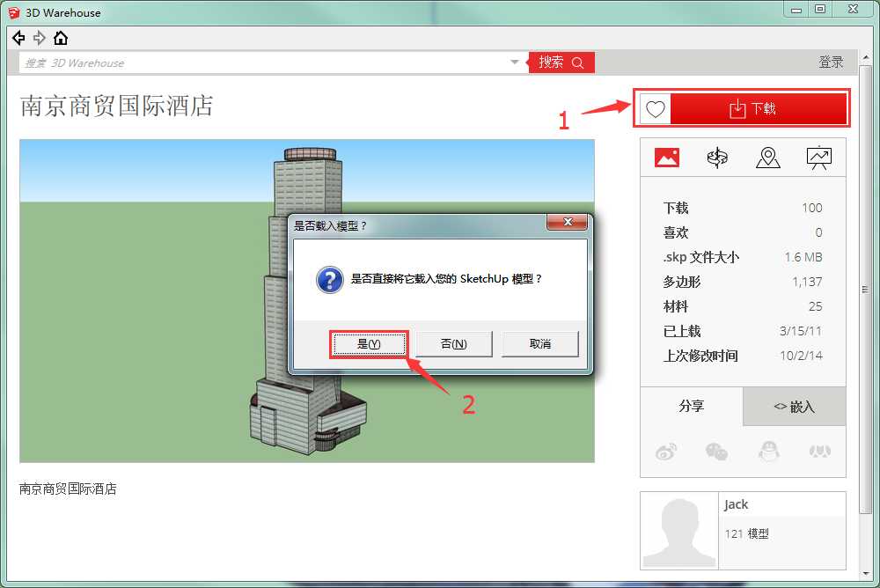Switch to the 3D orbit view icon
Viewport: 880px width, 588px height.
tap(717, 158)
